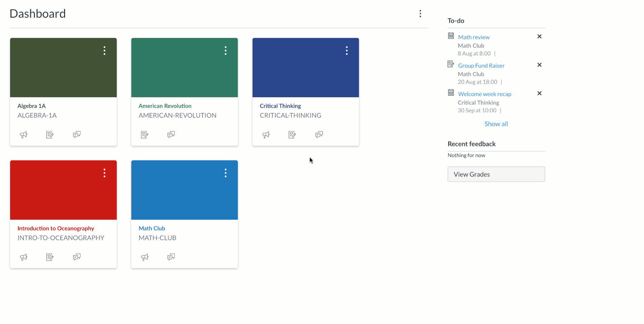
Task: Open the Math Club course link
Action: click(x=152, y=229)
